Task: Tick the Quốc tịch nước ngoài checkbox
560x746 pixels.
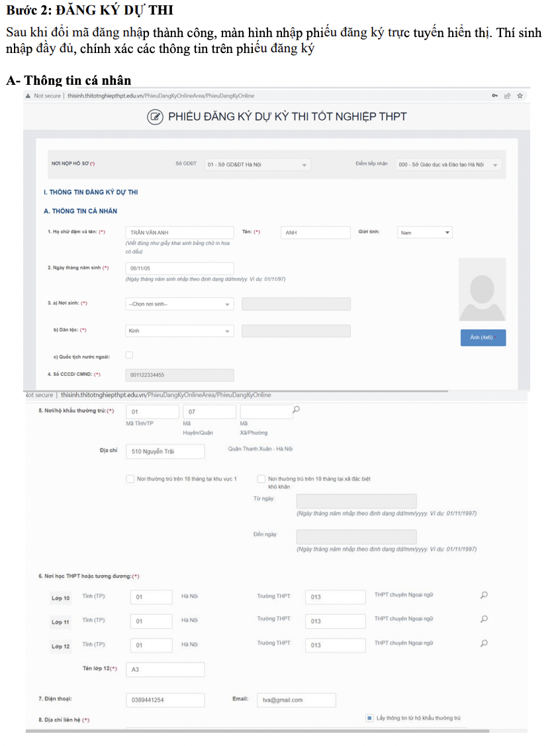Action: 129,355
